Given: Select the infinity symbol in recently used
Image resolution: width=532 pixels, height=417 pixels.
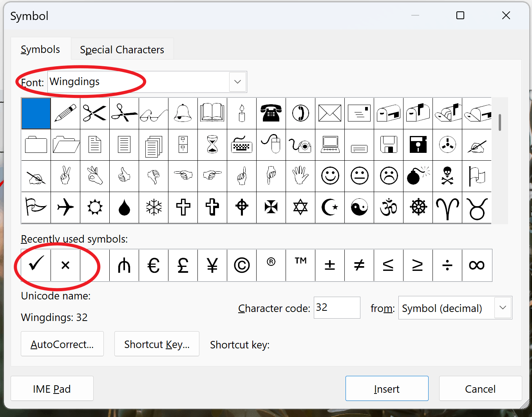Looking at the screenshot, I should (476, 265).
